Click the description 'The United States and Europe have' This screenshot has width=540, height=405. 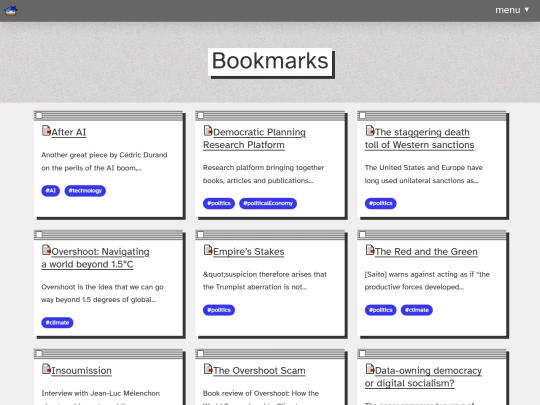click(x=424, y=174)
